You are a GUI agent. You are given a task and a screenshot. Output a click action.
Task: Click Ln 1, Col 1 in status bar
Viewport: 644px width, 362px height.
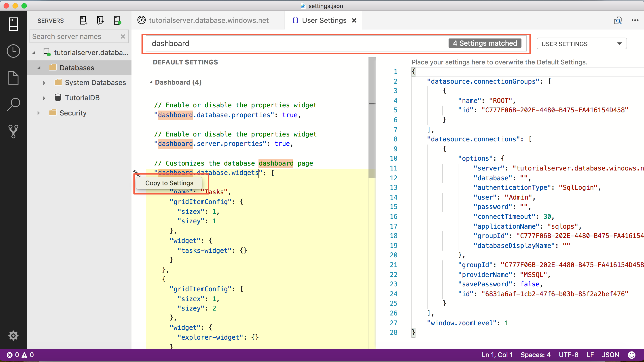497,355
